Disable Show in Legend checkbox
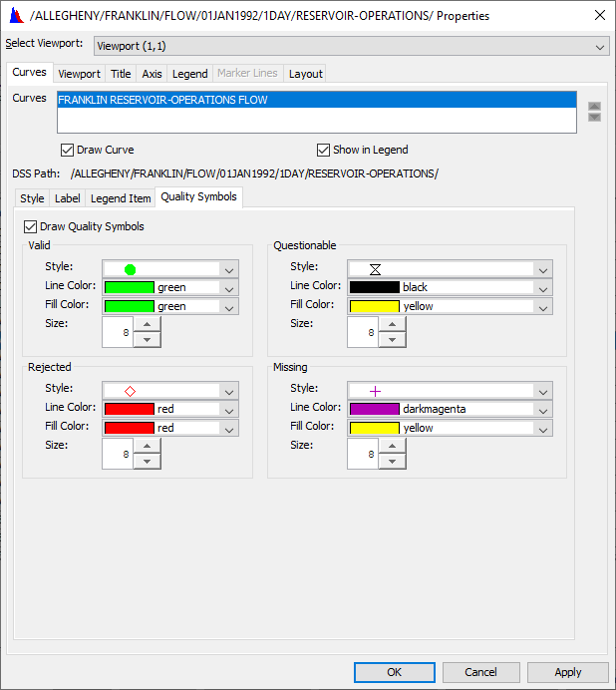 tap(323, 150)
